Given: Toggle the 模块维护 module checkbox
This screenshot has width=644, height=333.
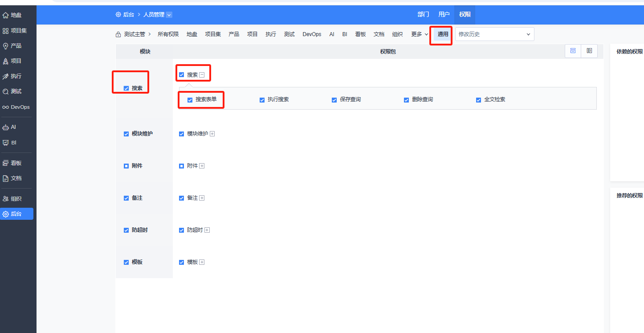Looking at the screenshot, I should pyautogui.click(x=126, y=134).
